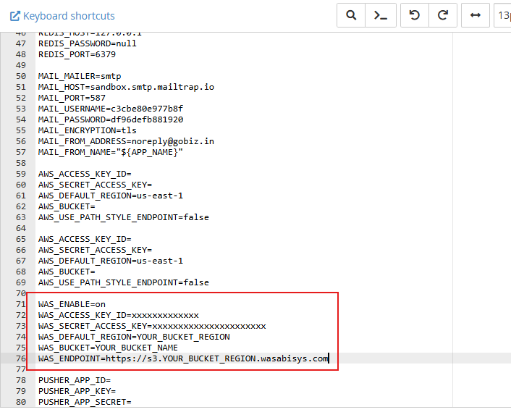
Task: Click the MAIL_USERNAME line
Action: [111, 109]
